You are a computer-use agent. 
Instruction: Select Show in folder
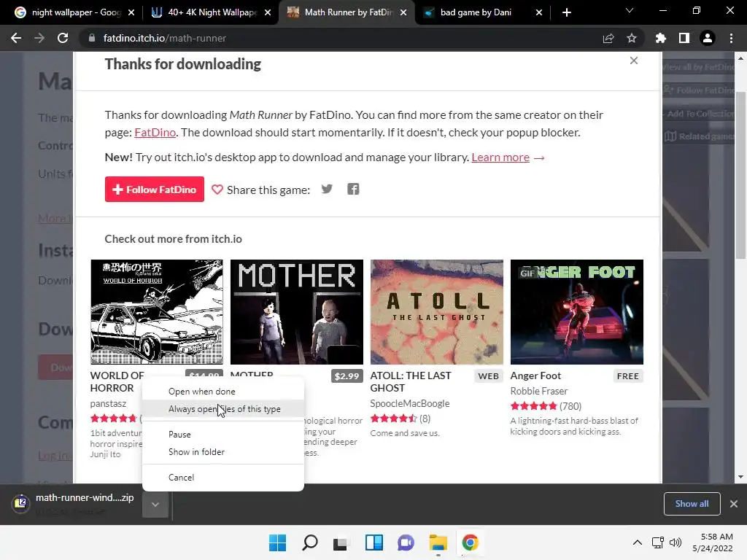223,452
